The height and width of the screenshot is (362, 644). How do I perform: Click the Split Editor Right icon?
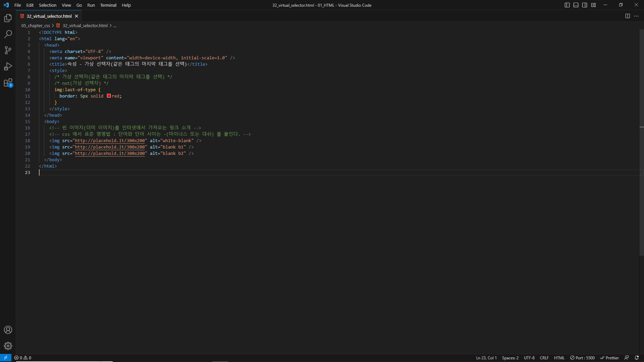628,16
